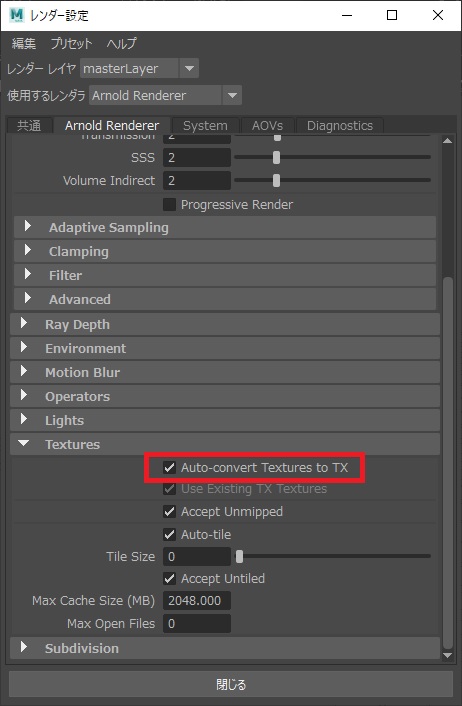
Task: Open the Diagnostics tab
Action: coord(340,126)
